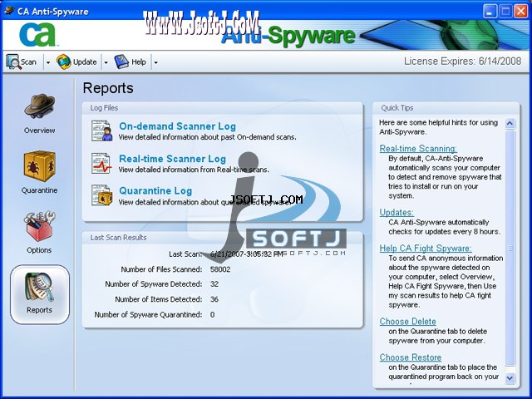The image size is (532, 399).
Task: Click the Quick Tips scroll up arrow
Action: click(510, 124)
